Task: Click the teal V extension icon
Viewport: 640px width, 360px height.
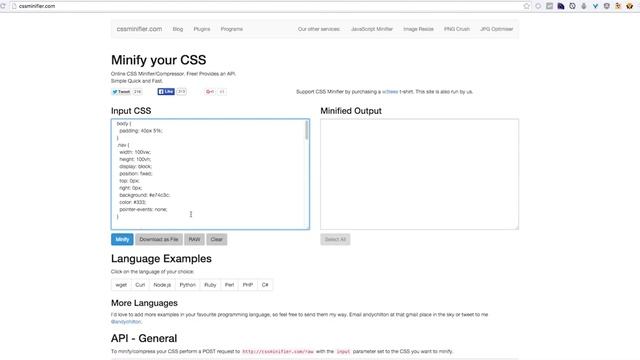Action: (x=595, y=6)
